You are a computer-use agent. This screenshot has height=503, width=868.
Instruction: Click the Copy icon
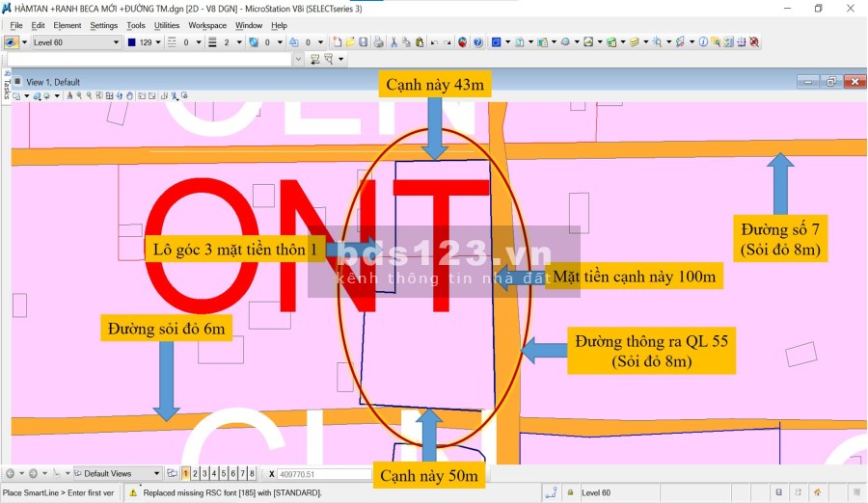click(x=406, y=42)
